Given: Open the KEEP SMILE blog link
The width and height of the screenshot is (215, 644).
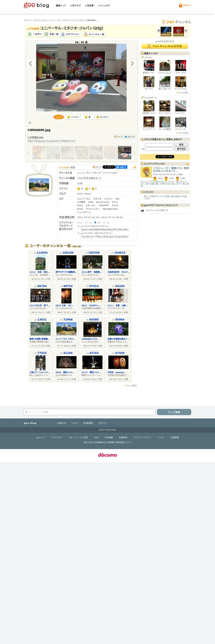Looking at the screenshot, I should pyautogui.click(x=84, y=194).
